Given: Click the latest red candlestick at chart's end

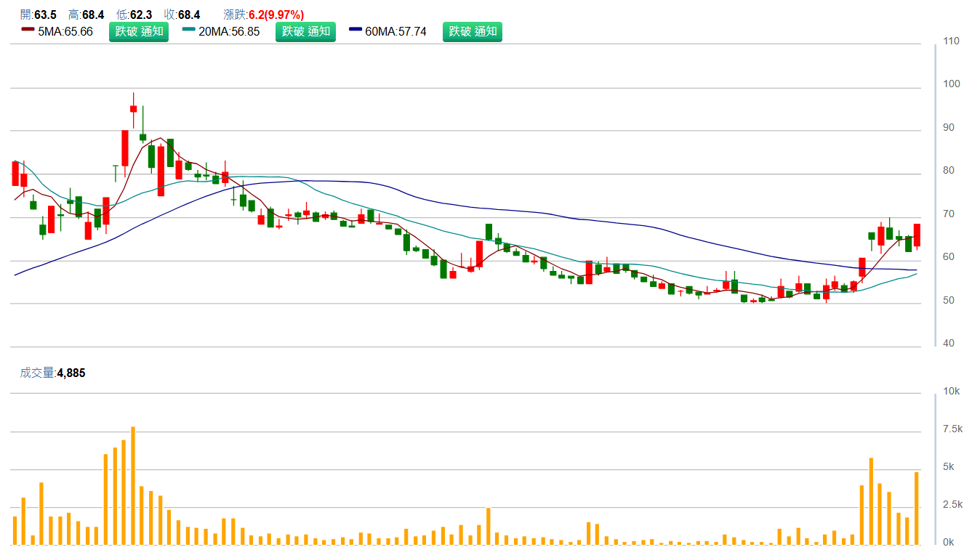Looking at the screenshot, I should (x=917, y=235).
